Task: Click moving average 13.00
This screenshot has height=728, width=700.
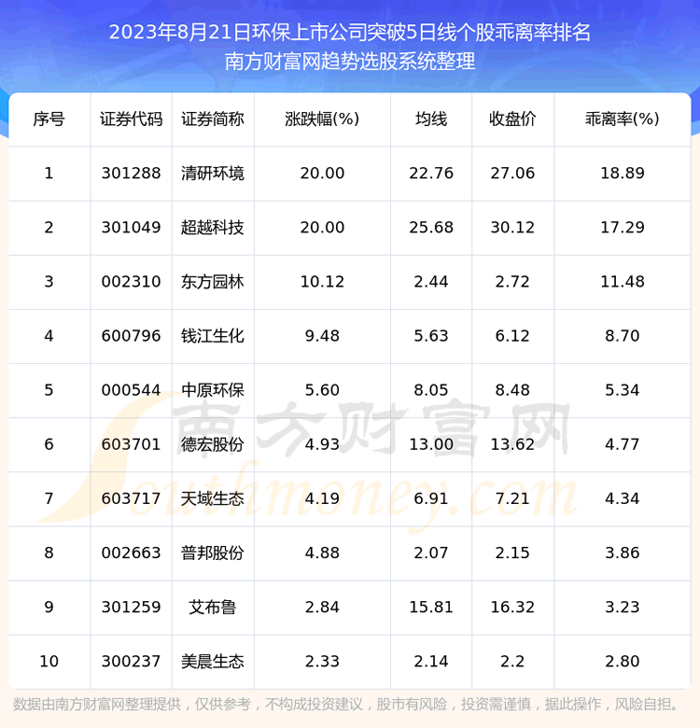Action: (x=431, y=444)
